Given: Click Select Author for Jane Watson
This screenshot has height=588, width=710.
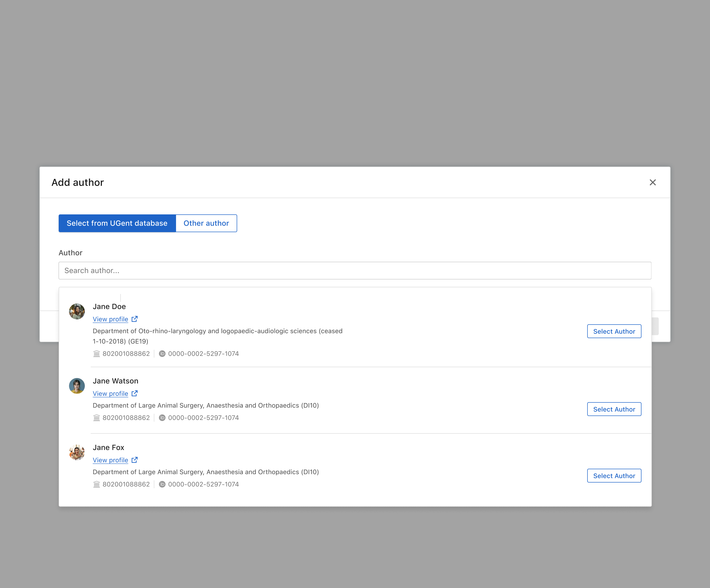Looking at the screenshot, I should (x=614, y=409).
